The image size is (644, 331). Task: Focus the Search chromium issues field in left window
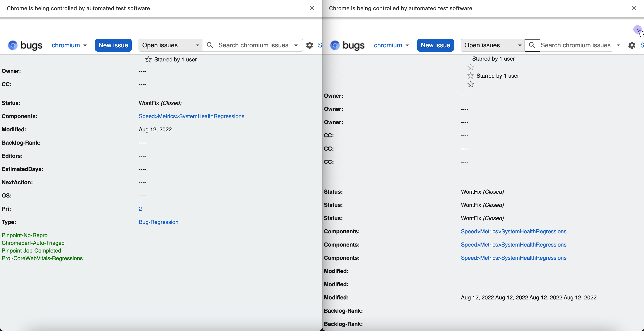point(253,45)
